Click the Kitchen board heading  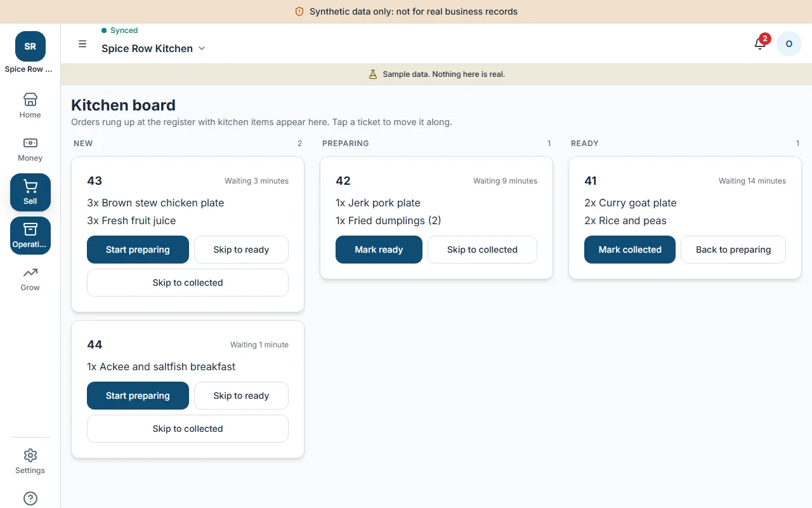(123, 105)
